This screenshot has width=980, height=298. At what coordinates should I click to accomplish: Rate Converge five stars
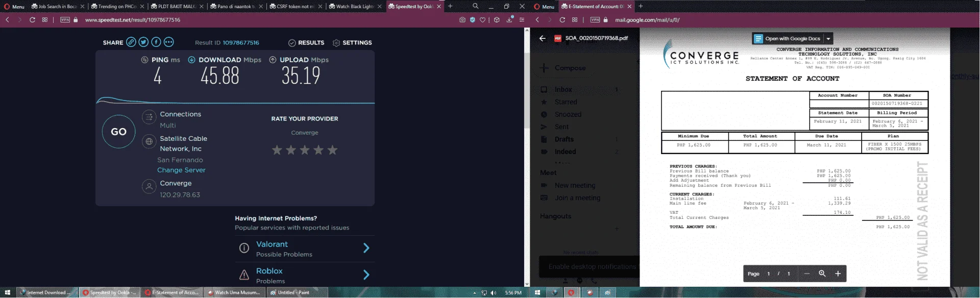(x=332, y=150)
